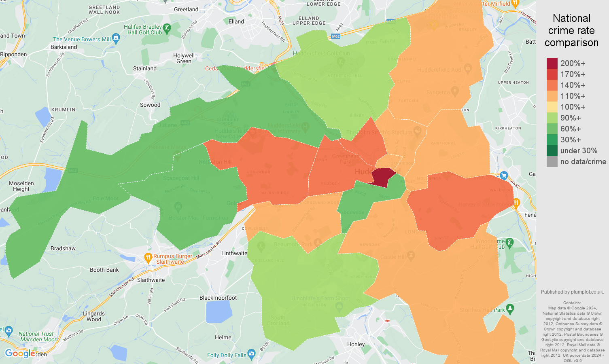Click the Netherton Hill place label
The image size is (609, 364).
pyautogui.click(x=215, y=162)
